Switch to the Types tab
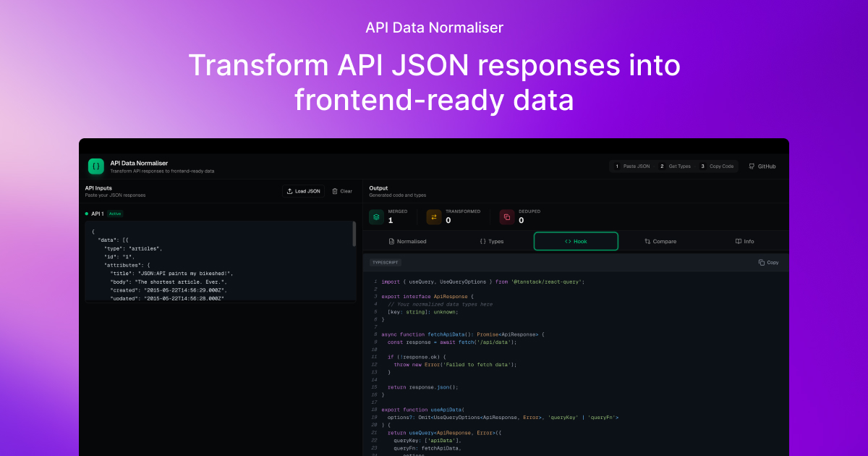Screen dimensions: 868x456 [492, 241]
